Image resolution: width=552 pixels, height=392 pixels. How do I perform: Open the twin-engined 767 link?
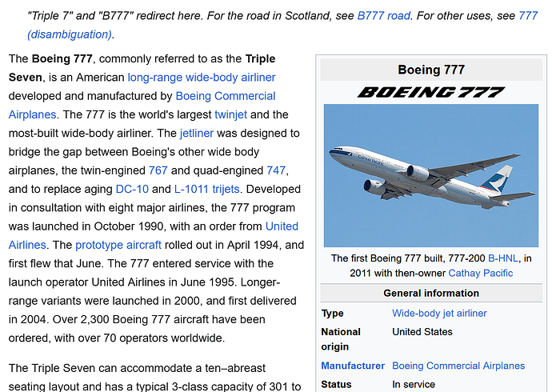(x=158, y=170)
